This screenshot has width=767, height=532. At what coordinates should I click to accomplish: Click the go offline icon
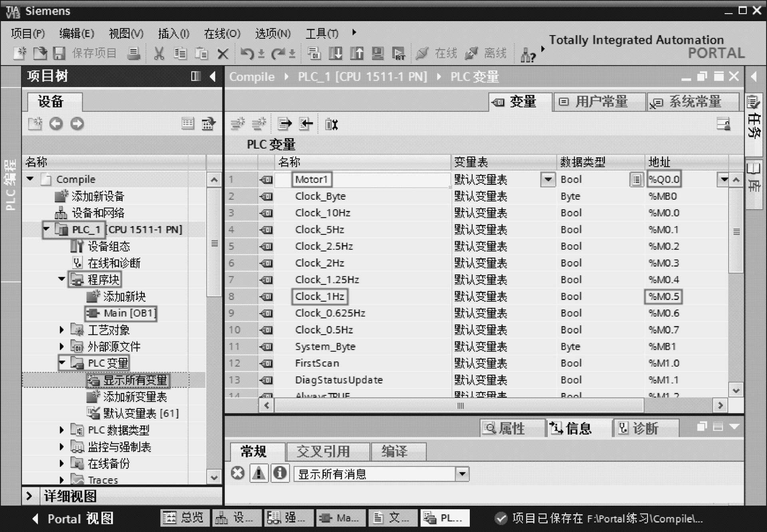point(471,53)
